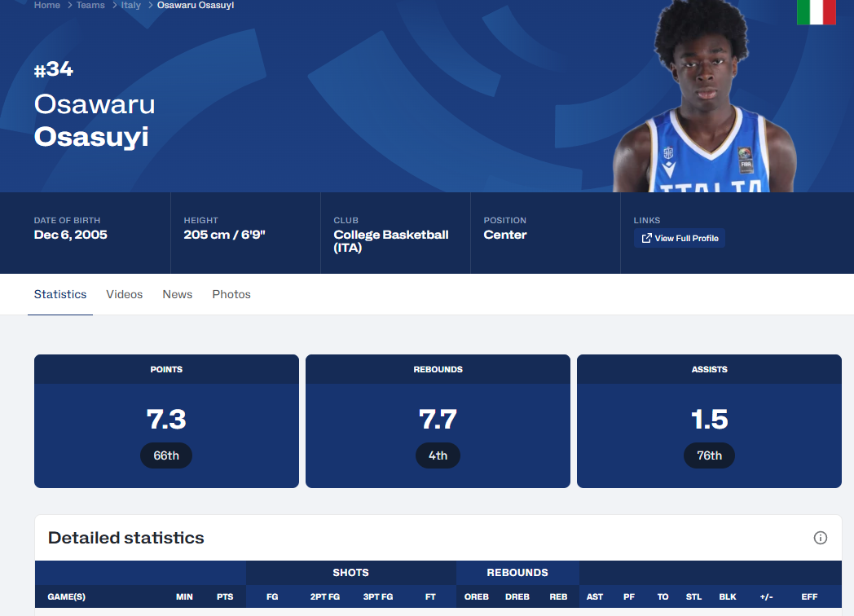Click the 2PT FG column header
The height and width of the screenshot is (616, 854).
(325, 596)
